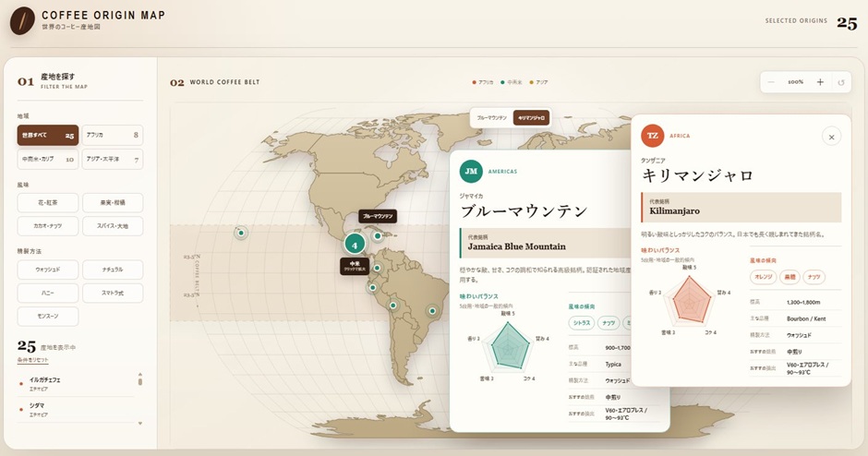This screenshot has height=456, width=868.
Task: Click the 中米 cluster expand tooltip
Action: [355, 266]
